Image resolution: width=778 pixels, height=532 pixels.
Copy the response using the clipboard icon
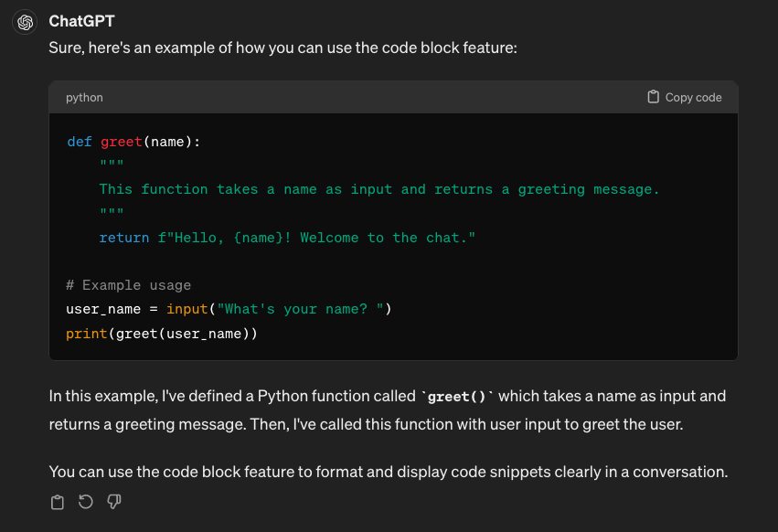tap(57, 502)
